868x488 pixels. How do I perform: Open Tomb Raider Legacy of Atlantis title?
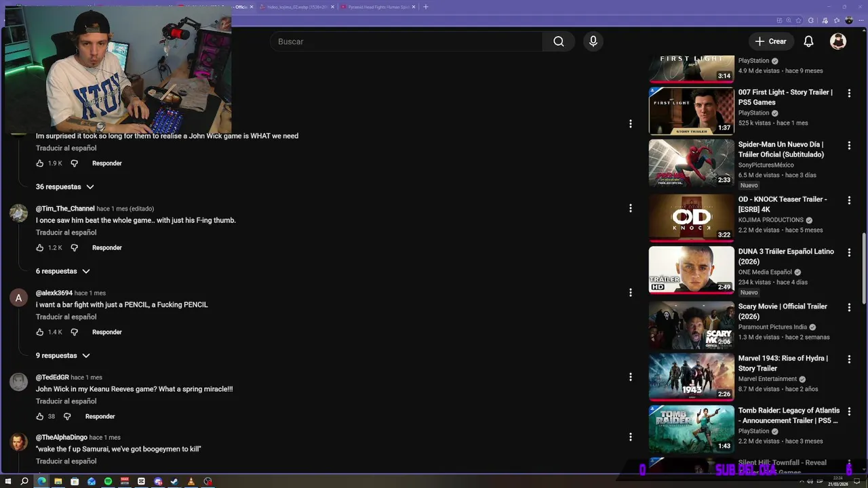(789, 415)
